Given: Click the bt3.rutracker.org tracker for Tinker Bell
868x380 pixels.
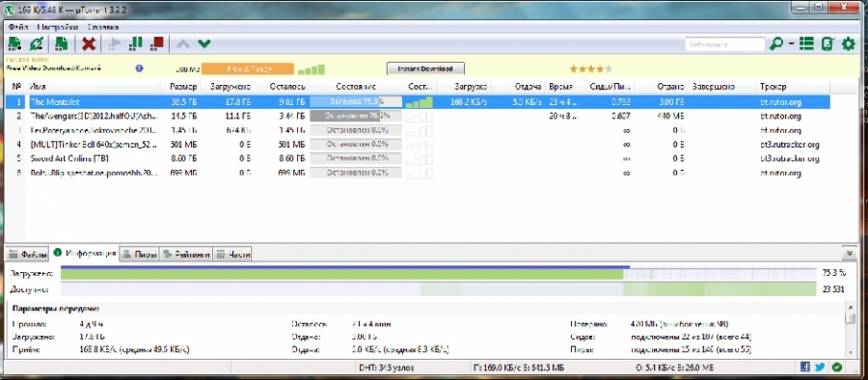Looking at the screenshot, I should [x=789, y=145].
